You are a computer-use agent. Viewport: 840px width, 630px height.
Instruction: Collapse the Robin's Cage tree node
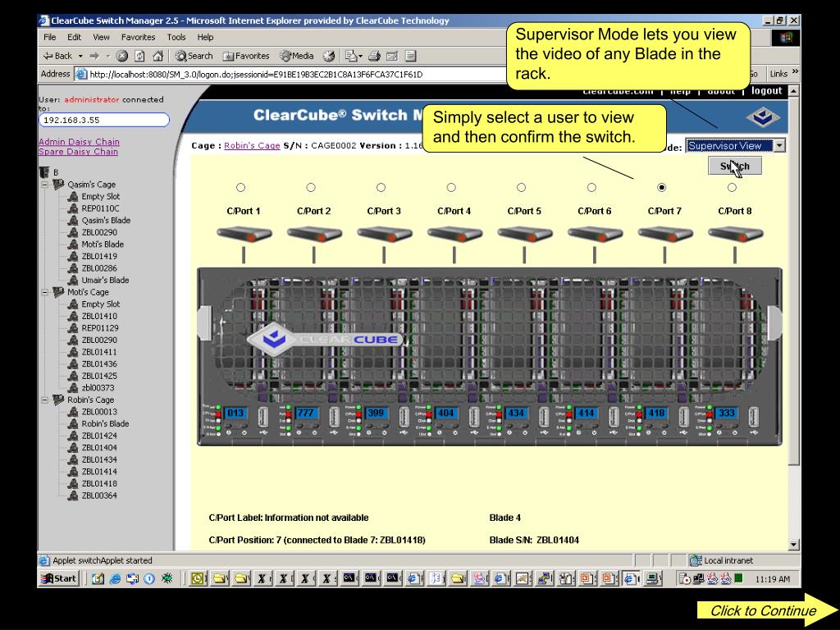pyautogui.click(x=45, y=399)
